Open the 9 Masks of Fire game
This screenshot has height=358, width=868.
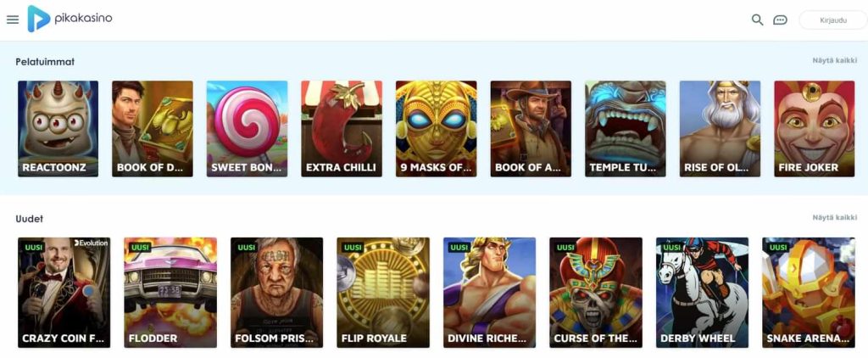tap(437, 129)
